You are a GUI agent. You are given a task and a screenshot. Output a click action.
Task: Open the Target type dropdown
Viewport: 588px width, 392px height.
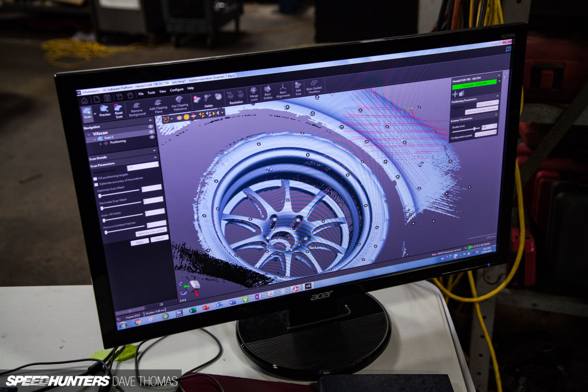pyautogui.click(x=488, y=104)
